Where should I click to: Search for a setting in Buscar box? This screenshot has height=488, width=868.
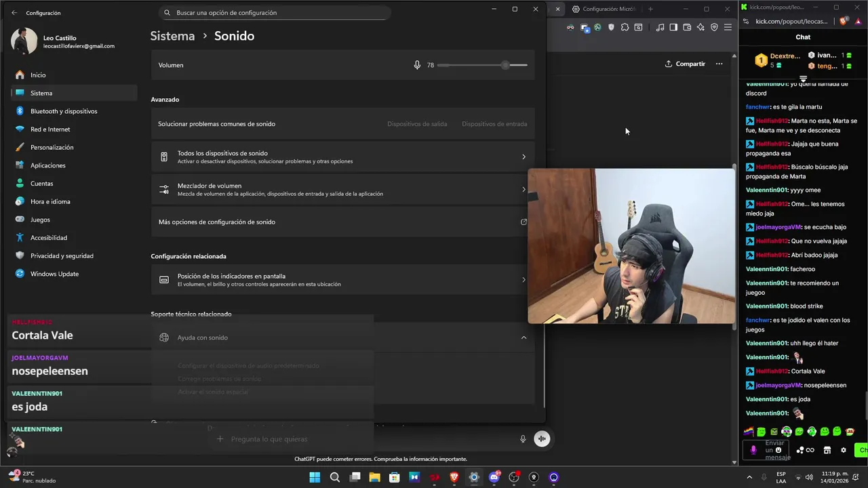coord(275,13)
